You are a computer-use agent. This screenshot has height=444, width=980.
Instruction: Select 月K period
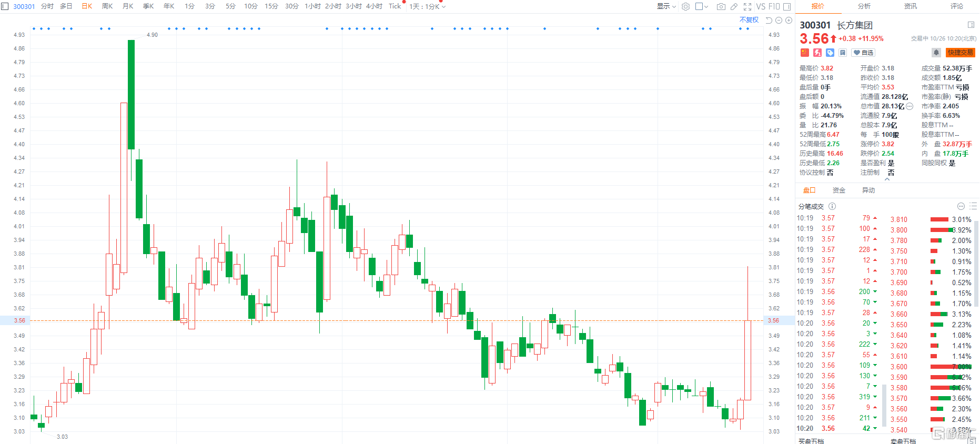point(128,6)
